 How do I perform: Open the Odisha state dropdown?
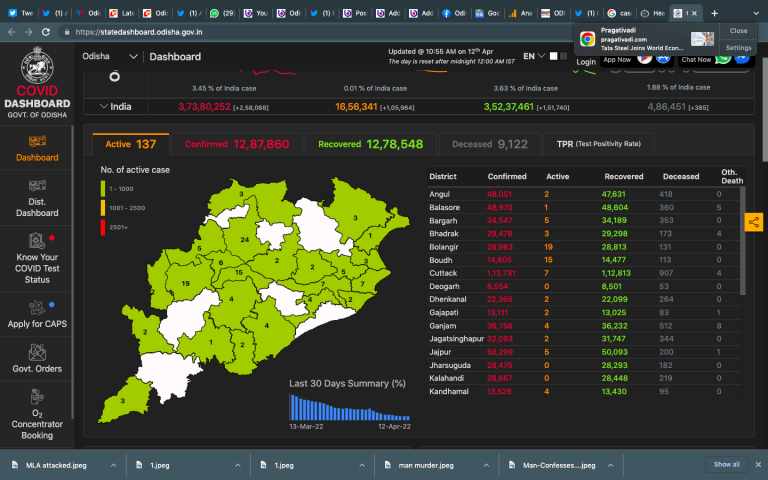110,57
